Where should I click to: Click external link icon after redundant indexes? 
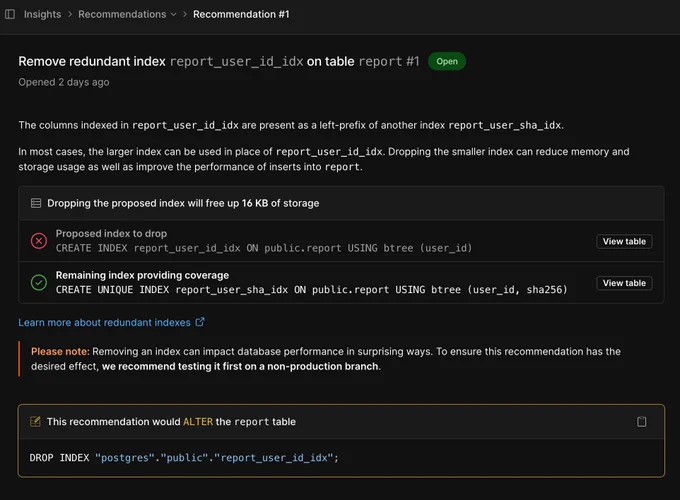pyautogui.click(x=200, y=322)
